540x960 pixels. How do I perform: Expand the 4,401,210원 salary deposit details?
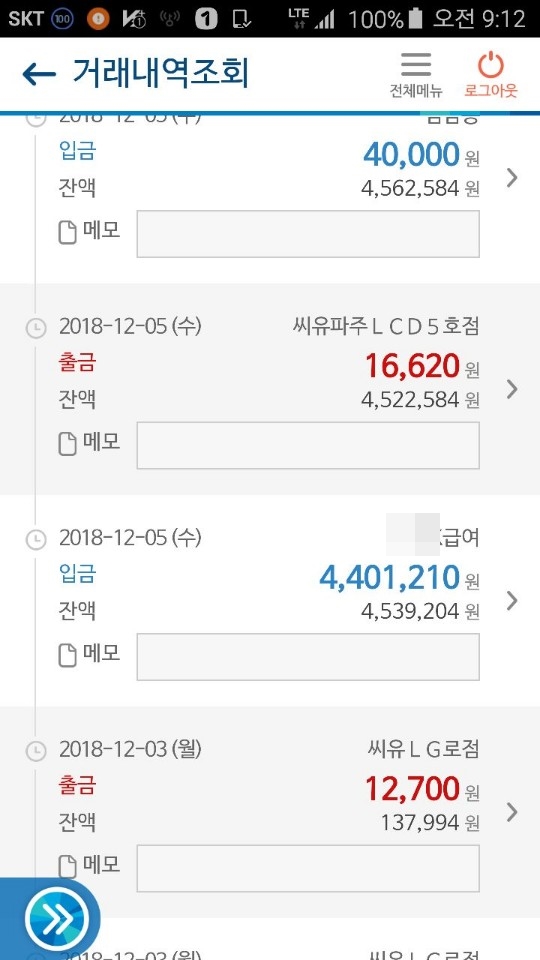pos(512,601)
